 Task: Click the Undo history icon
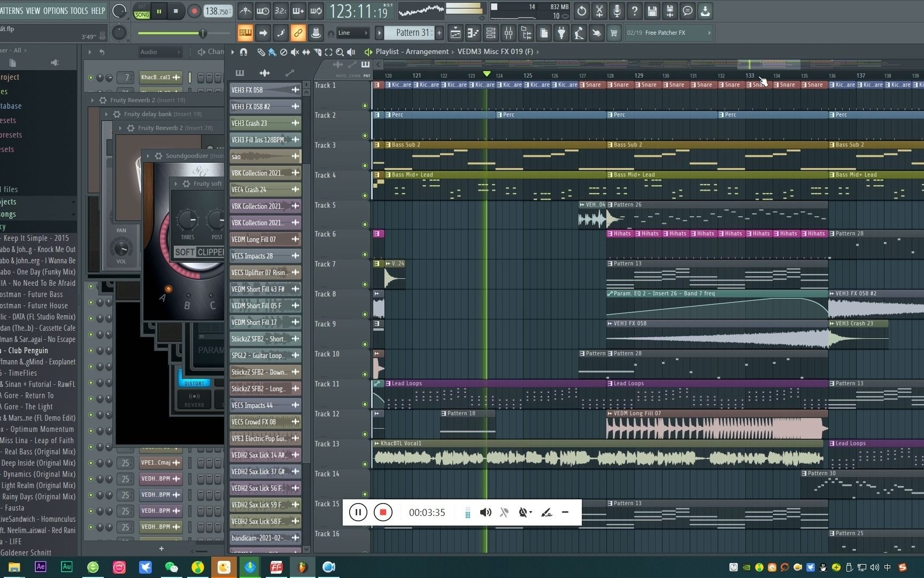pyautogui.click(x=582, y=11)
